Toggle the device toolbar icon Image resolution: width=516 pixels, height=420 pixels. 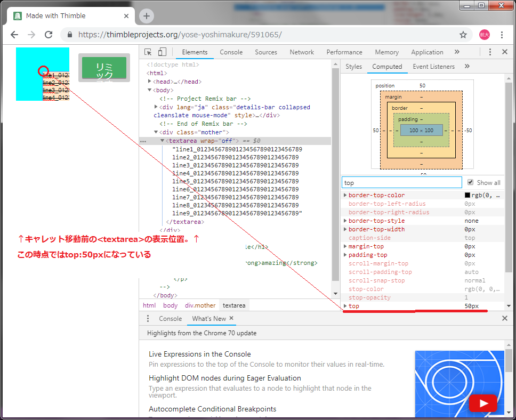pyautogui.click(x=162, y=52)
